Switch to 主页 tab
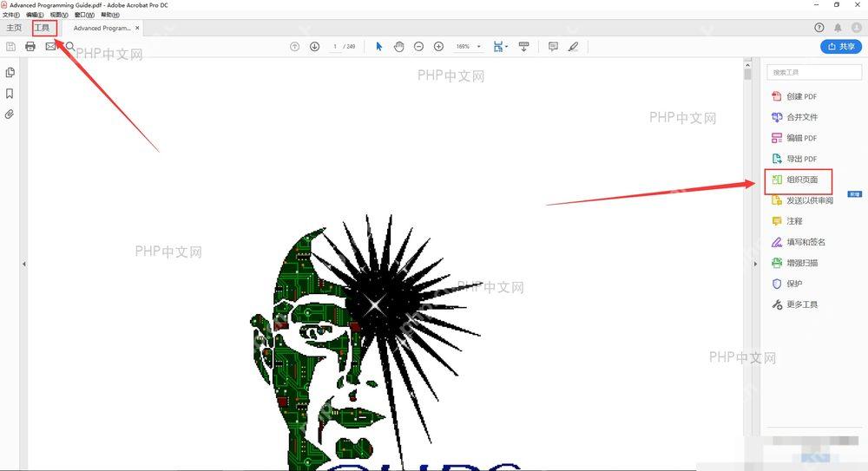Image resolution: width=868 pixels, height=471 pixels. (x=14, y=28)
